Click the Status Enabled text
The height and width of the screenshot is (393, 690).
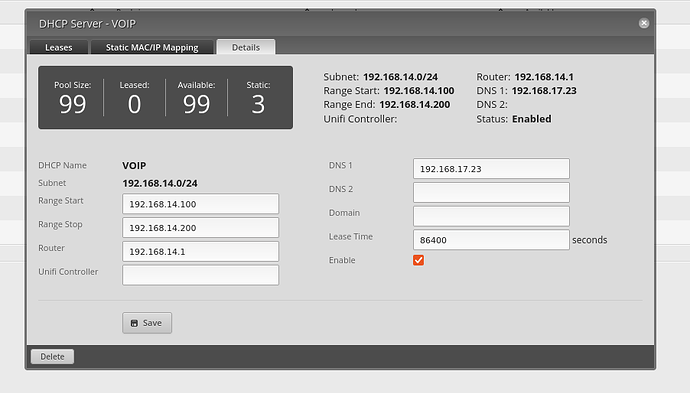point(532,119)
